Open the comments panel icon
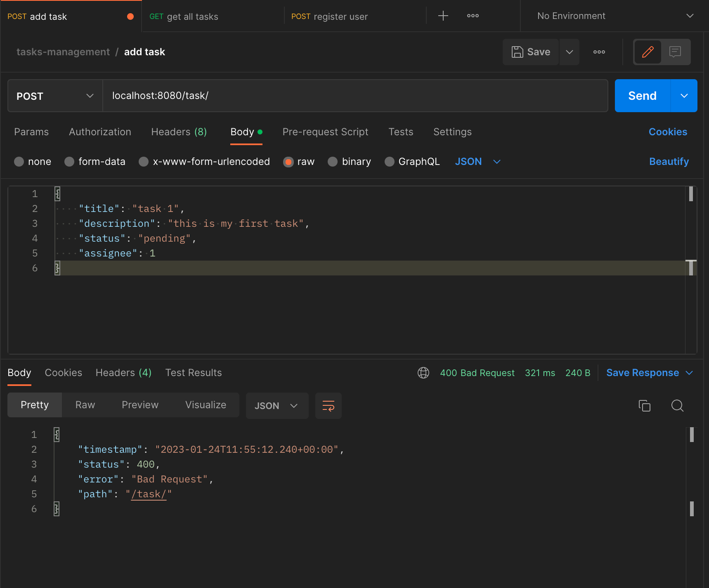The height and width of the screenshot is (588, 709). 675,52
